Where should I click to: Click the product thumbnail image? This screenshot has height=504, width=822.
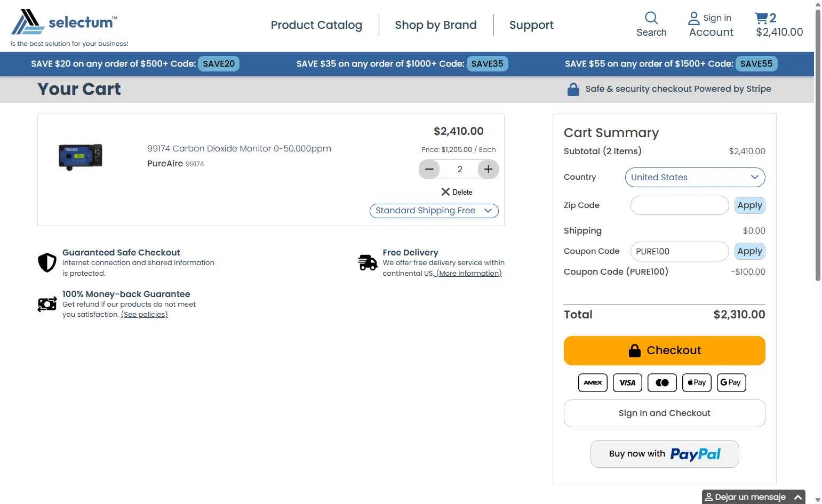80,156
